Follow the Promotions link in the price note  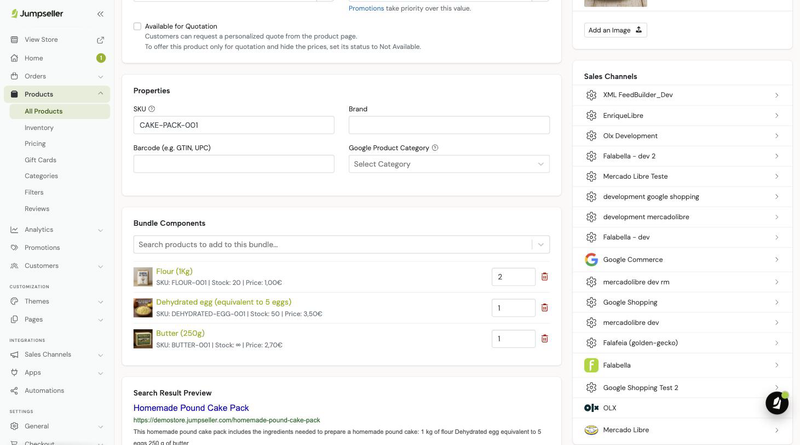coord(366,8)
